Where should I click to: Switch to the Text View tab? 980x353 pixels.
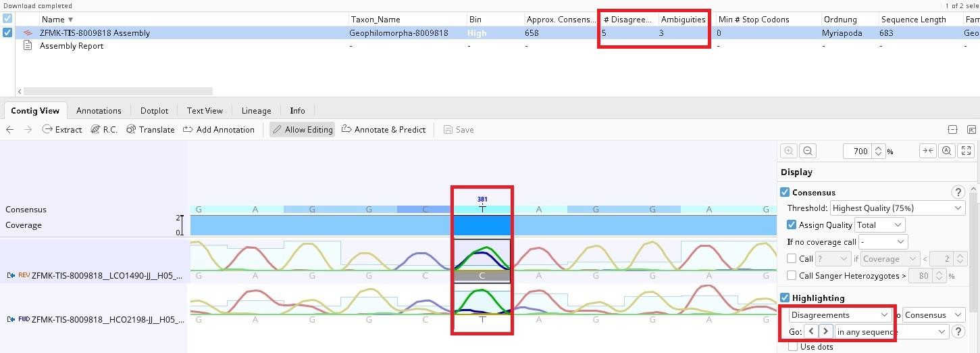pos(205,110)
